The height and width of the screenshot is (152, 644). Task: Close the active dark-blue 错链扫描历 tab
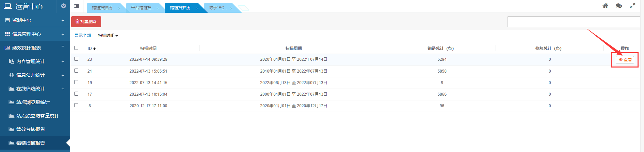pos(197,8)
